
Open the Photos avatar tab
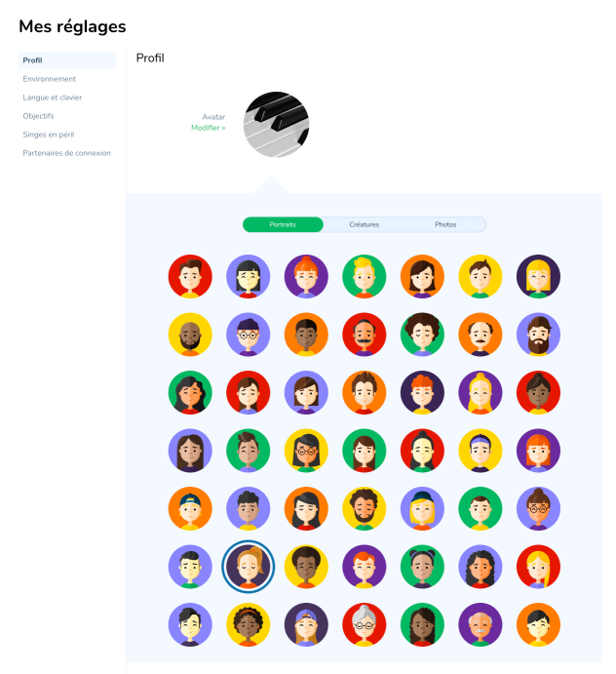pyautogui.click(x=445, y=224)
